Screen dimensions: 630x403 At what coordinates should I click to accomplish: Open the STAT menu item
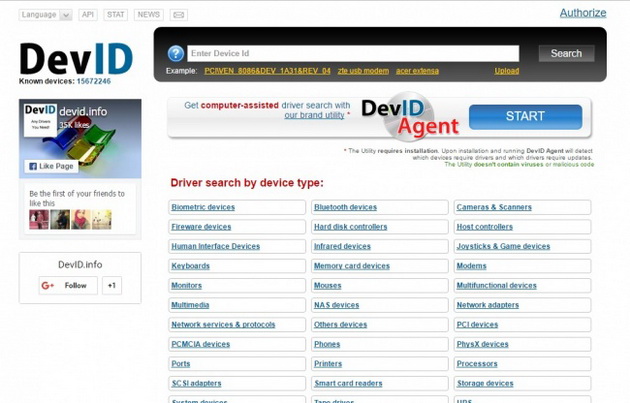point(116,15)
